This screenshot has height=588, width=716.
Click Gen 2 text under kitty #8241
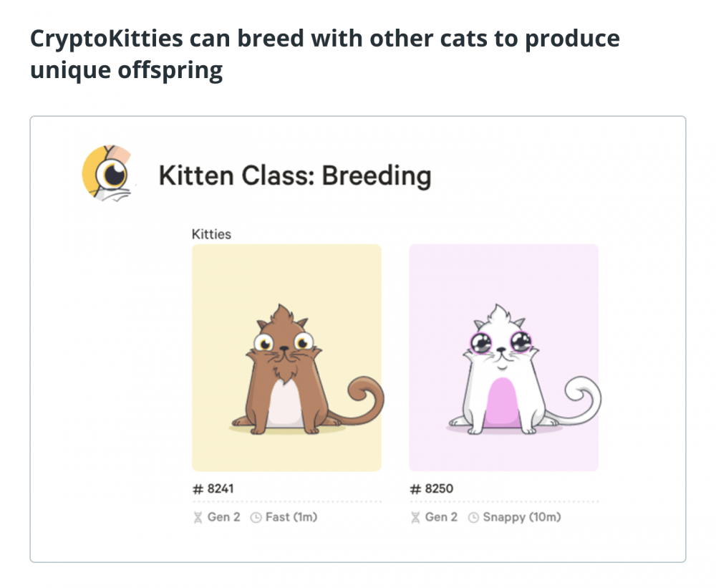[223, 517]
